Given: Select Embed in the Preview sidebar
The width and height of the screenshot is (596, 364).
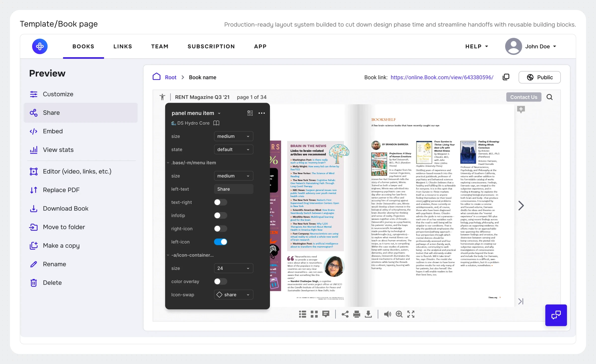Looking at the screenshot, I should pyautogui.click(x=81, y=131).
